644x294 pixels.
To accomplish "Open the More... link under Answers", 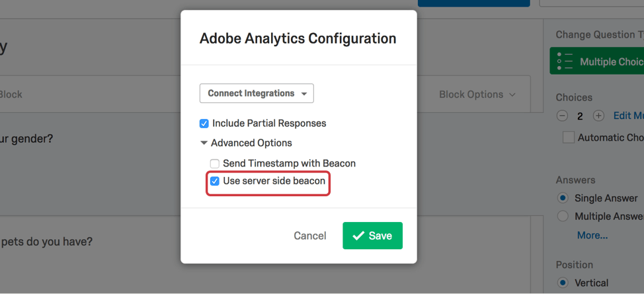I will [x=592, y=235].
